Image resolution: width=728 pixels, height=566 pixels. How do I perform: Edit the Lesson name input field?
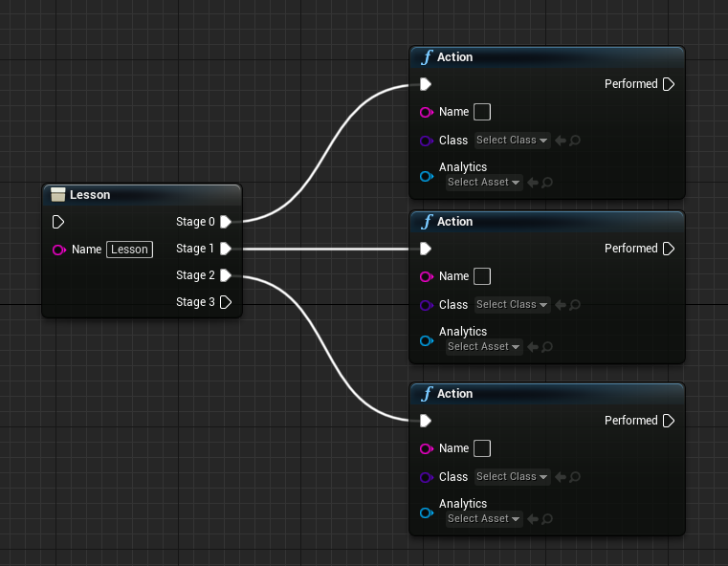pos(129,250)
